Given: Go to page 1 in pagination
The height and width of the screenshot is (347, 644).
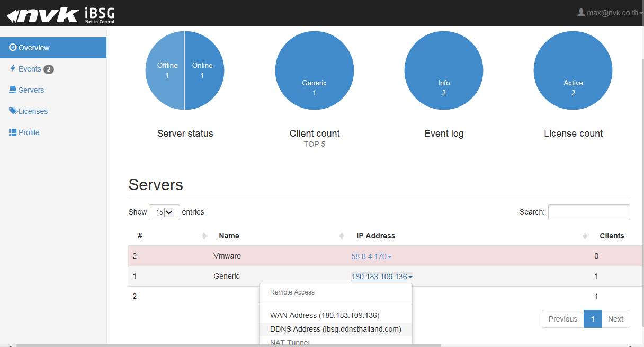Looking at the screenshot, I should (593, 319).
